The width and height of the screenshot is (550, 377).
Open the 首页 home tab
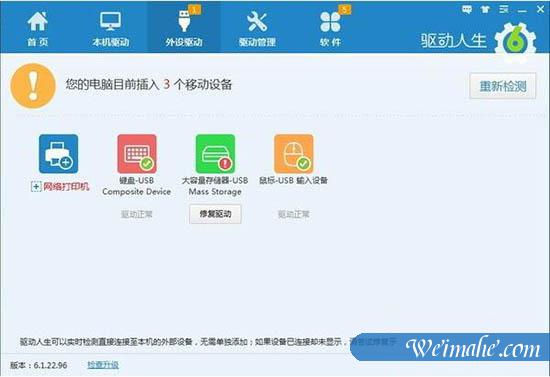[x=38, y=29]
